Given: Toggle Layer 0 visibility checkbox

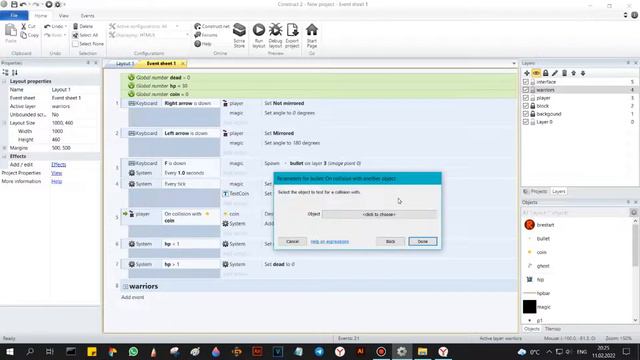Looking at the screenshot, I should pyautogui.click(x=526, y=122).
